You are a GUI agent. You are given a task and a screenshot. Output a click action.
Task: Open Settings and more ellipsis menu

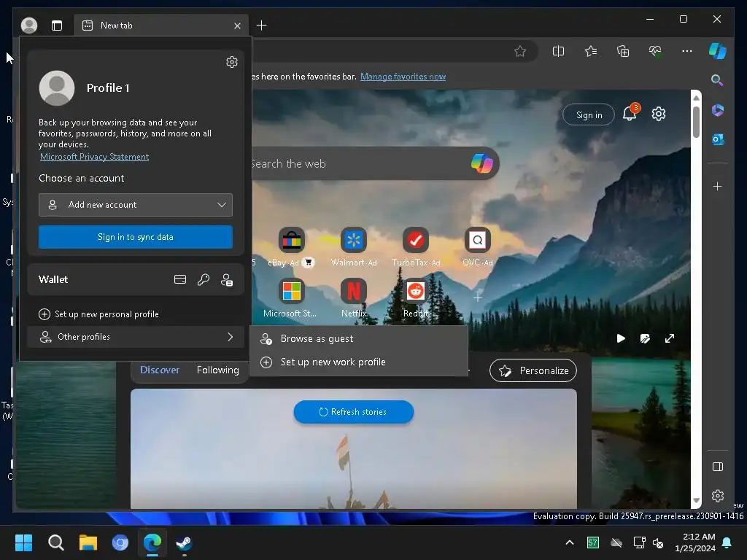tap(687, 51)
